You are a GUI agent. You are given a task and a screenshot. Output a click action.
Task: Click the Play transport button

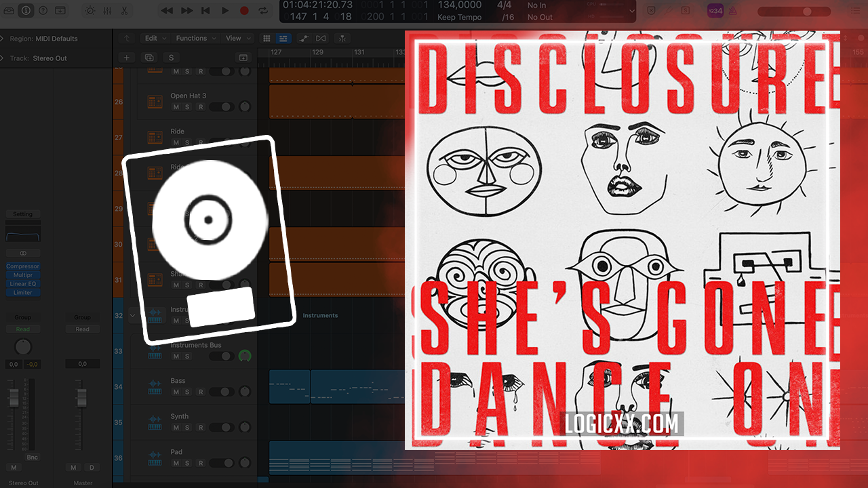(225, 11)
